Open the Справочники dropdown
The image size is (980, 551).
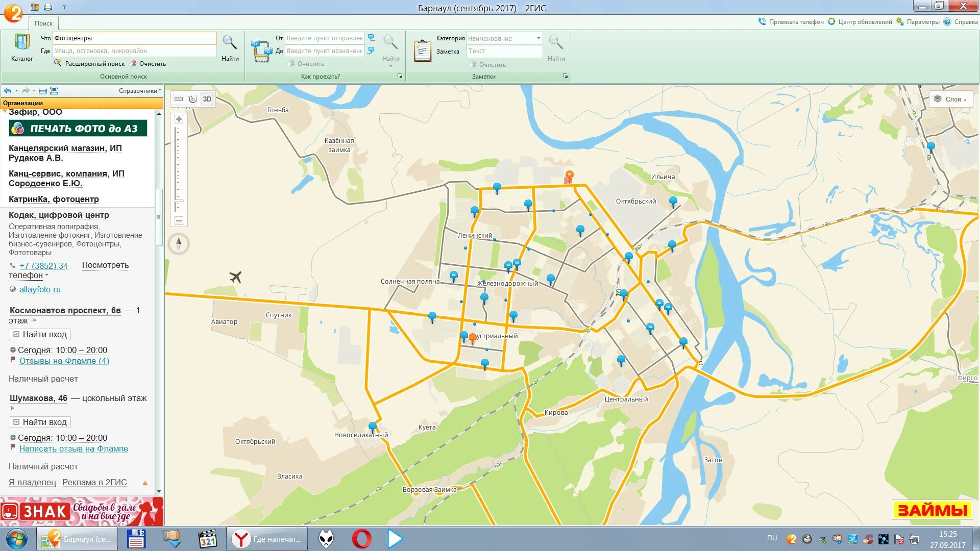pyautogui.click(x=140, y=91)
